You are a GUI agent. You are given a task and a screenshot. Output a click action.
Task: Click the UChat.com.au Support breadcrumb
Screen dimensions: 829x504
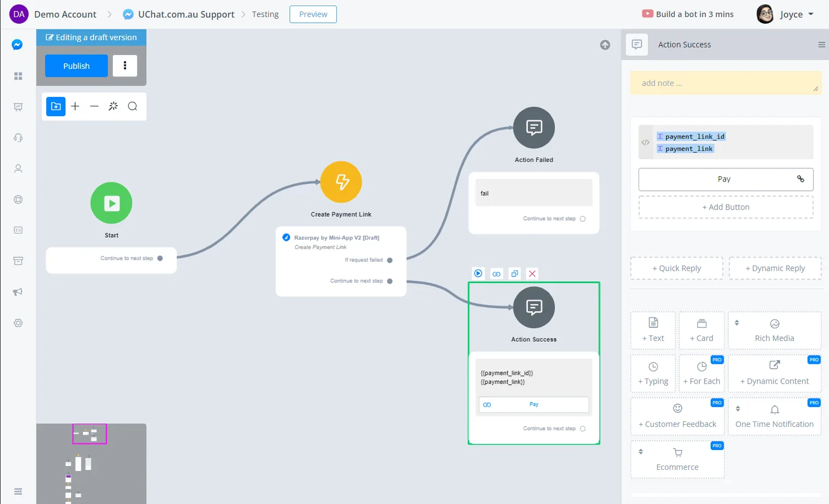tap(186, 14)
